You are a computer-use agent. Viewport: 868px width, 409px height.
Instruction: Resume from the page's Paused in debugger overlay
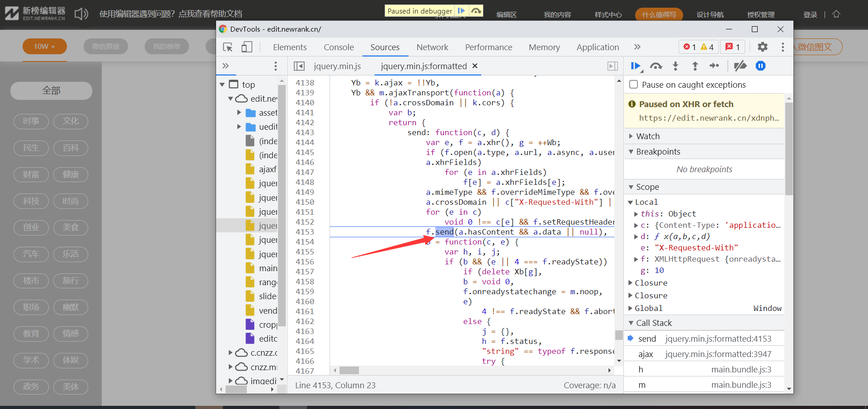coord(461,10)
